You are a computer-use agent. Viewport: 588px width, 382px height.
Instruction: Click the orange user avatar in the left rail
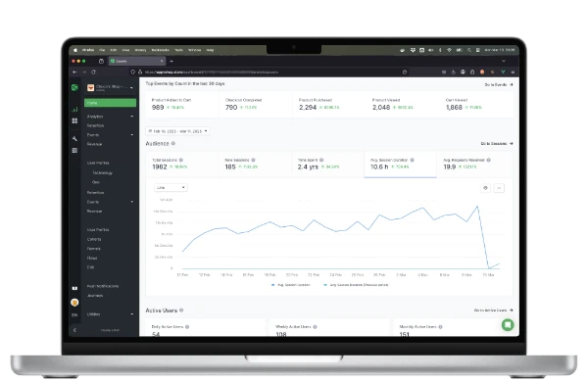(74, 302)
